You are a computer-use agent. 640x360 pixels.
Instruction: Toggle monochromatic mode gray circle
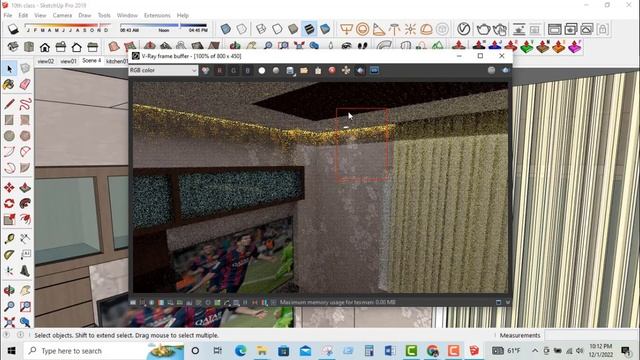pos(276,71)
